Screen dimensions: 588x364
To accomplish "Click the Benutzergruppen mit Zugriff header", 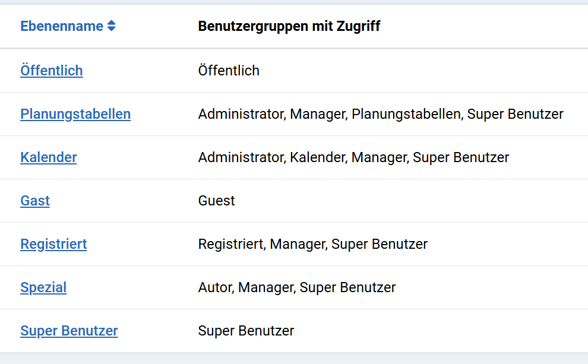I will (290, 26).
